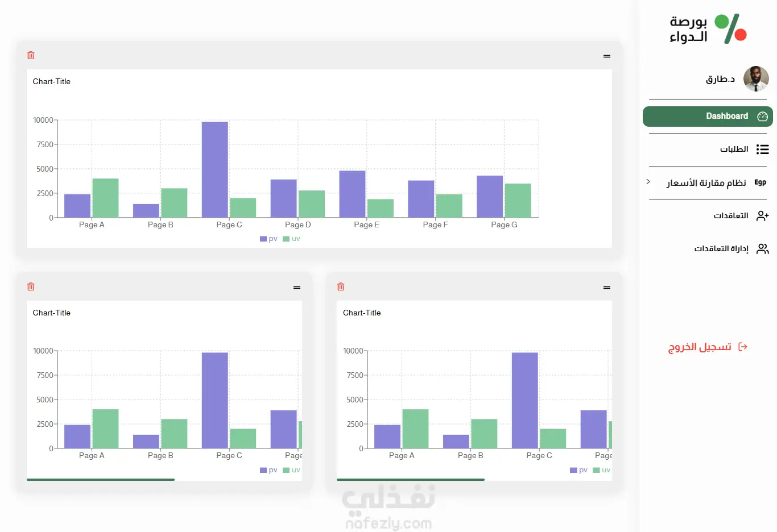Click Page A label in bottom-right chart

(x=402, y=455)
